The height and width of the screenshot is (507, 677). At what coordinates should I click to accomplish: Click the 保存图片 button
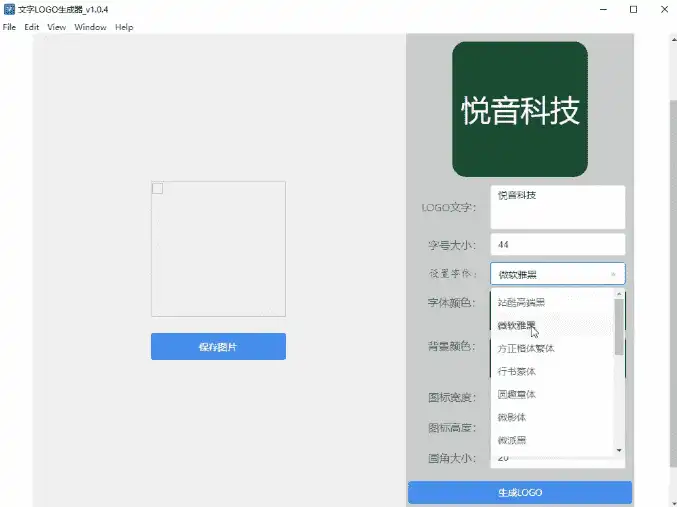coord(218,346)
